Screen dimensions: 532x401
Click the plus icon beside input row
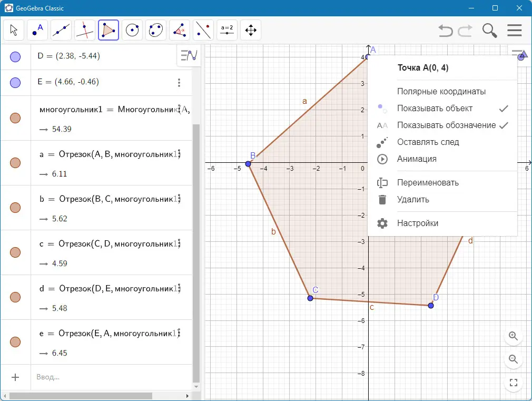pyautogui.click(x=15, y=377)
